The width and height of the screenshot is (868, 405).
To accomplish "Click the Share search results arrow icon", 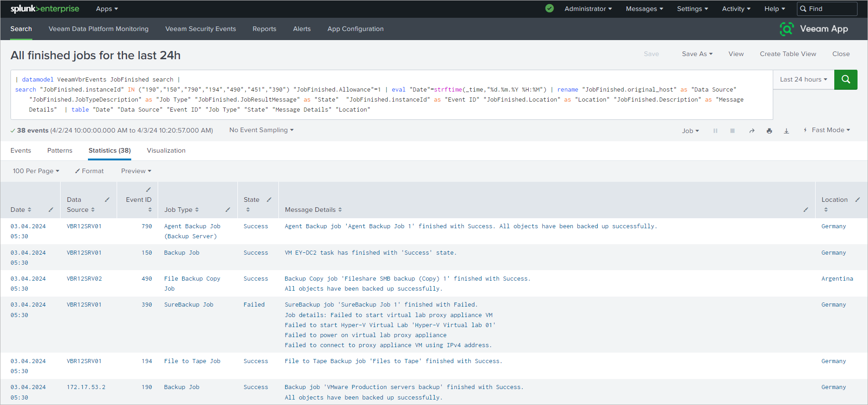I will point(752,131).
